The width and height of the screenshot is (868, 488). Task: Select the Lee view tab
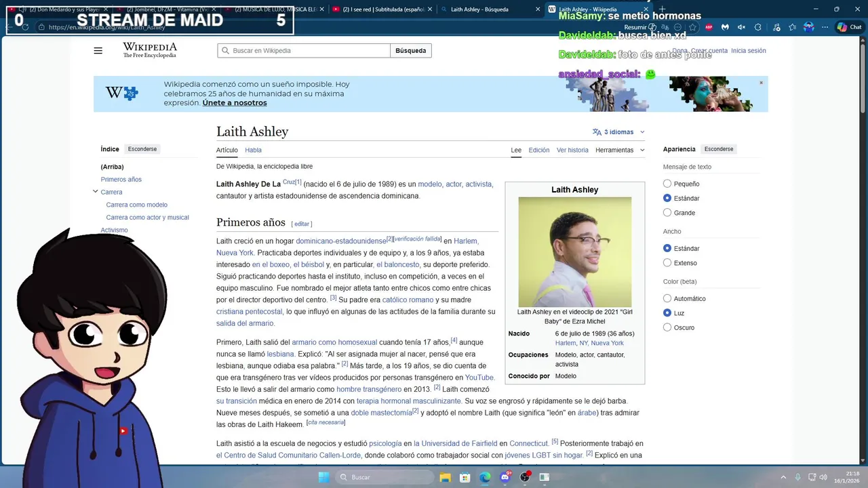516,150
